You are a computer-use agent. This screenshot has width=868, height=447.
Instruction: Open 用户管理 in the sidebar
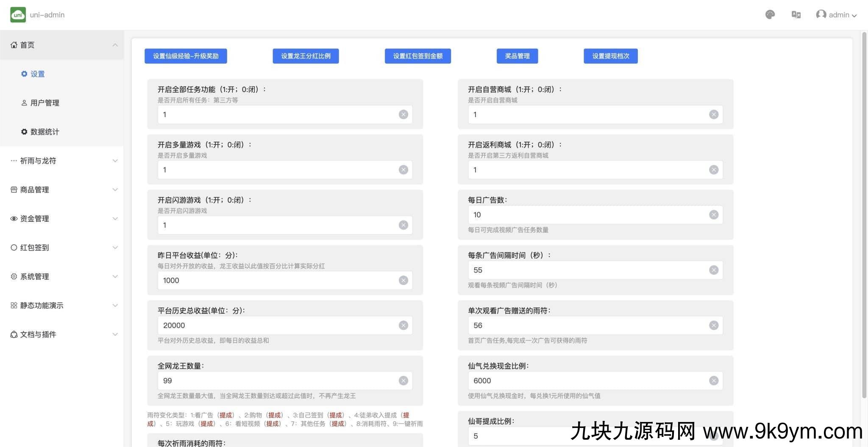pyautogui.click(x=45, y=103)
